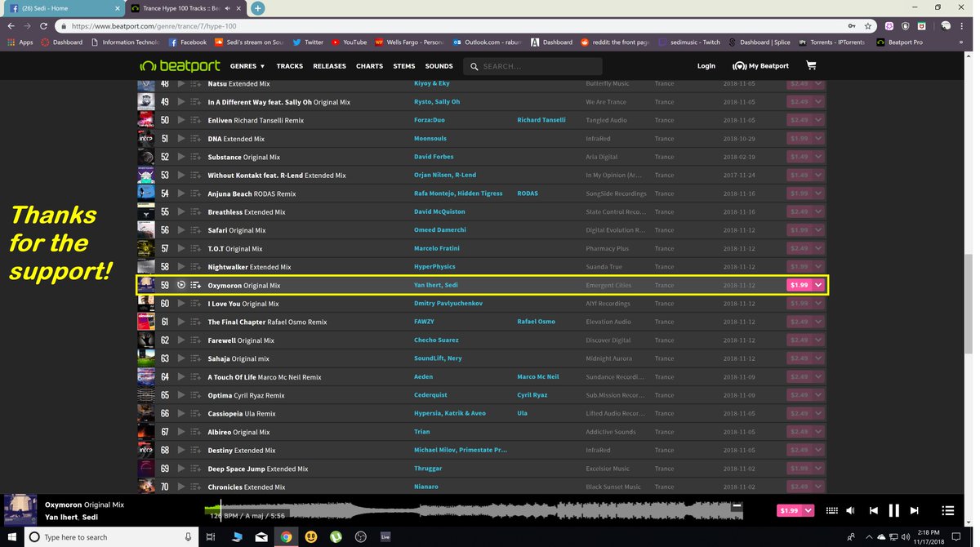Open price dropdown for Cassiopeia Ula Remix

pyautogui.click(x=819, y=413)
